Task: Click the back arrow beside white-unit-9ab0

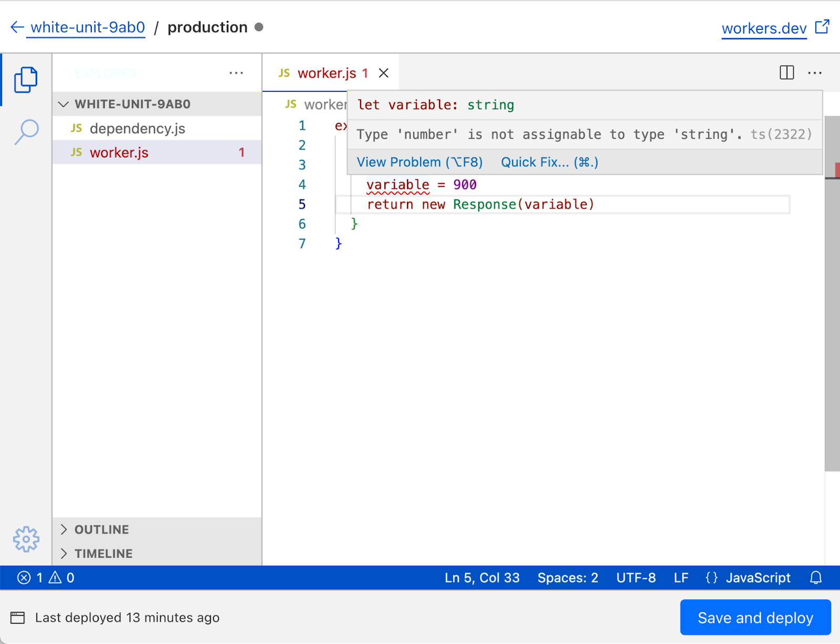Action: click(17, 27)
